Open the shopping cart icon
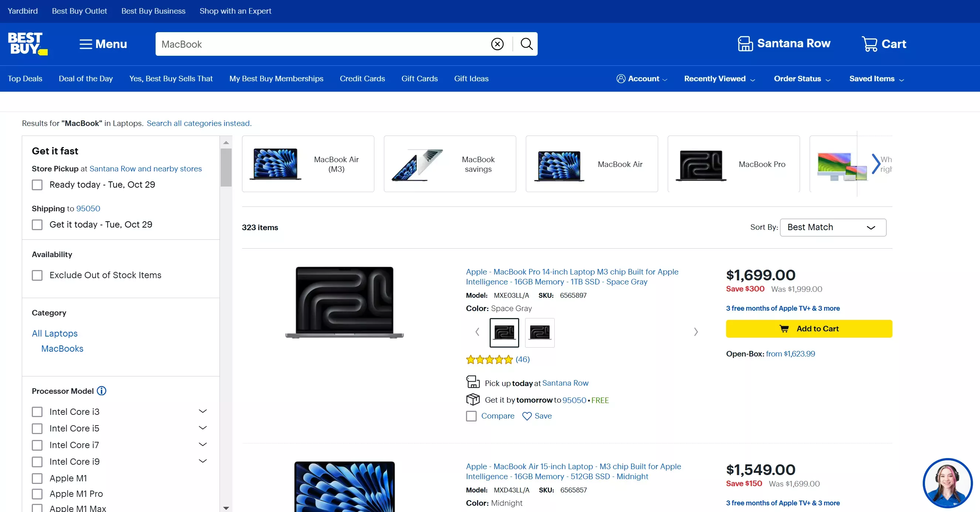 [870, 44]
